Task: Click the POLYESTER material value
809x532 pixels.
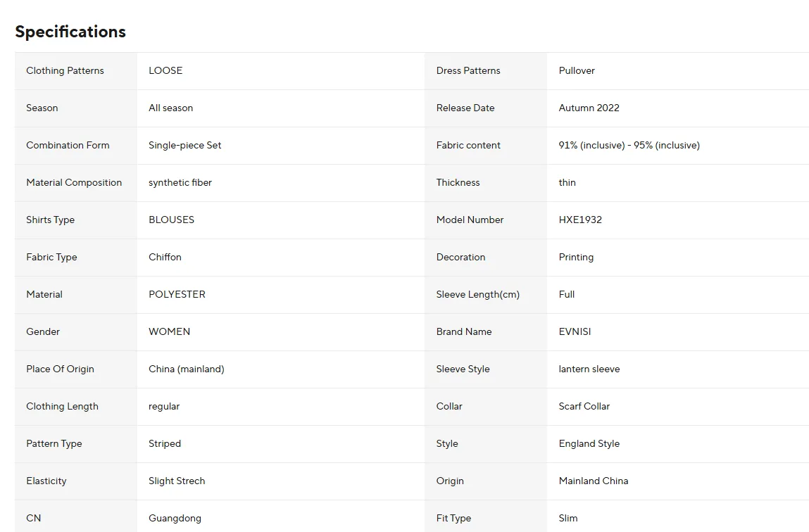Action: (177, 294)
